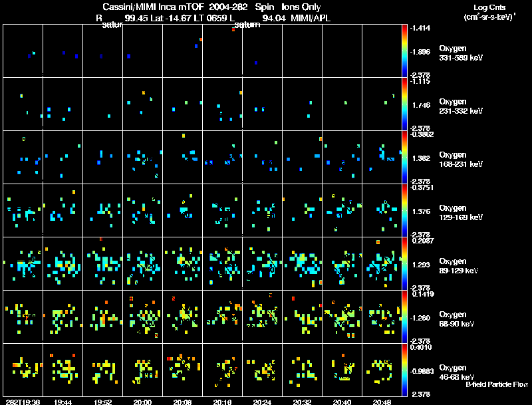
Task: Select the 'Oxygen 129-169 keV' row label
Action: point(461,213)
